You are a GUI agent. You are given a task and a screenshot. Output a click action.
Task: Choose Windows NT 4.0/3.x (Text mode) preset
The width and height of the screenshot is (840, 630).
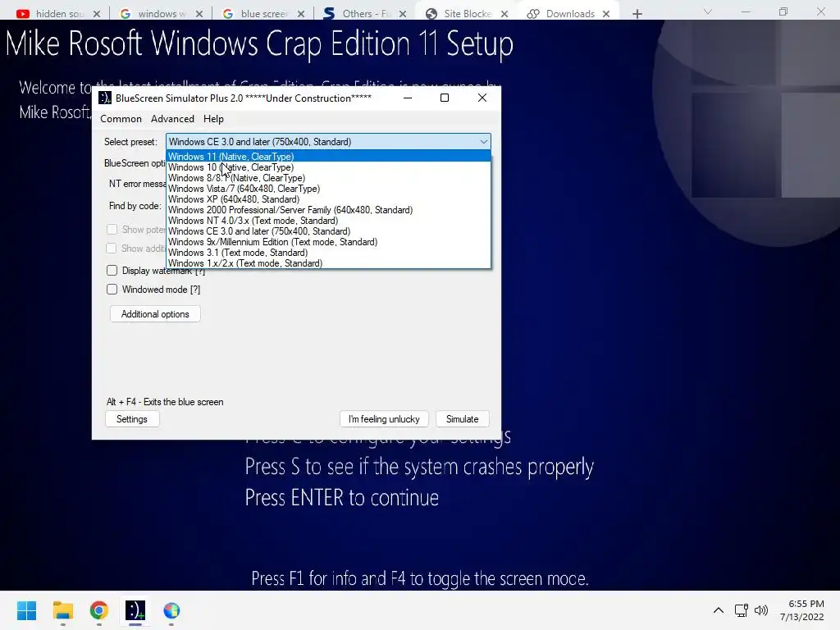328,221
